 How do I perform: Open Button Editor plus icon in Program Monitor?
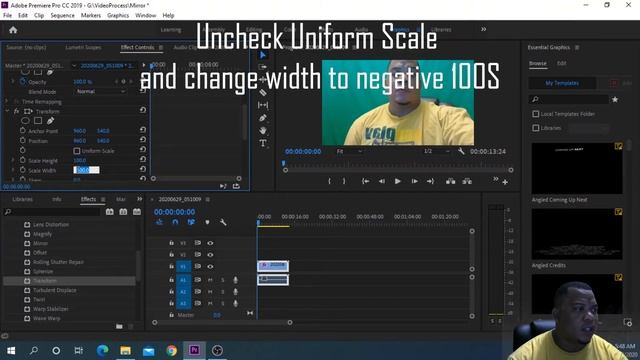[505, 182]
